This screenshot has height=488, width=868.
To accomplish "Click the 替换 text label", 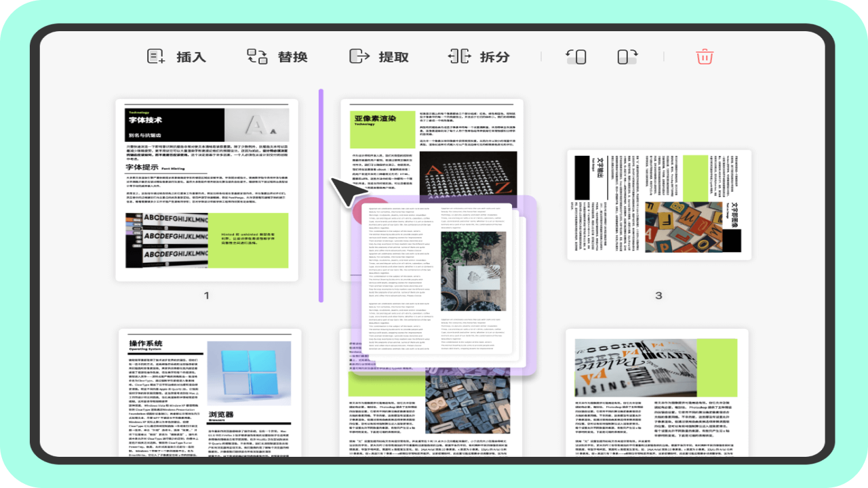I will pos(292,57).
